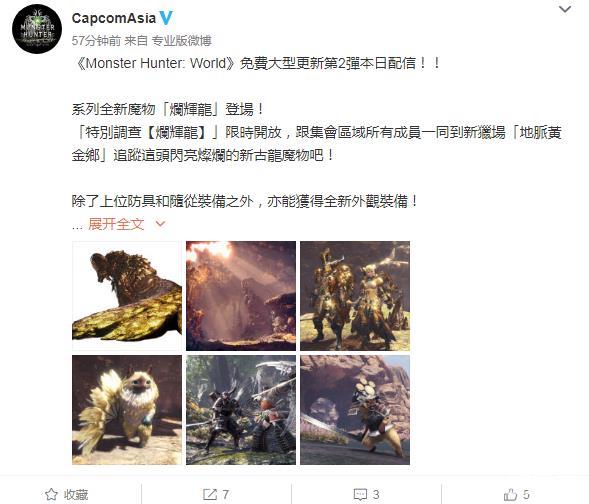
Task: Open the post options chevron menu
Action: (565, 9)
